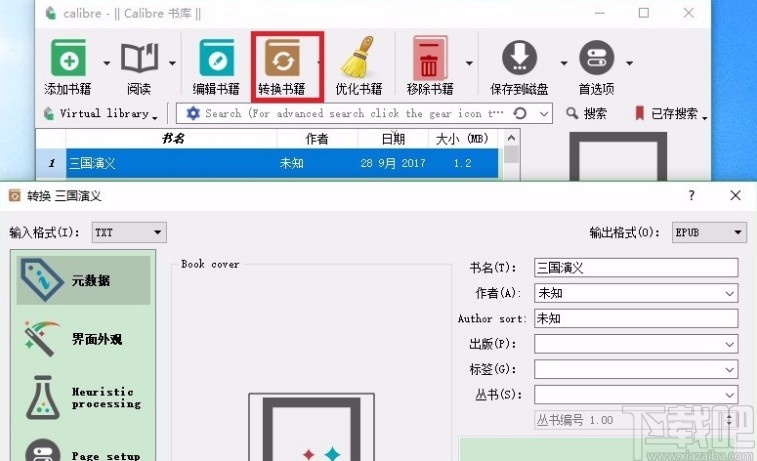Select the 元数据 (Metadata) section
757x461 pixels.
(x=84, y=280)
